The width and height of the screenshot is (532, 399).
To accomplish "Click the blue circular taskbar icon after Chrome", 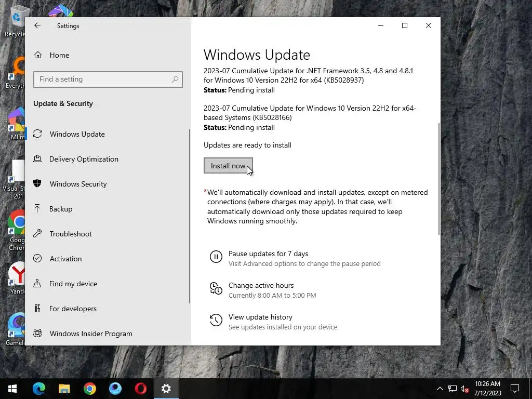I will [115, 389].
